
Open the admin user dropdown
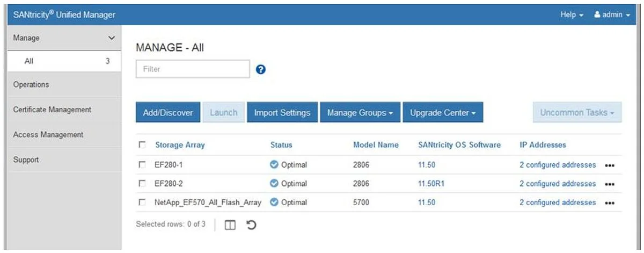(x=612, y=15)
